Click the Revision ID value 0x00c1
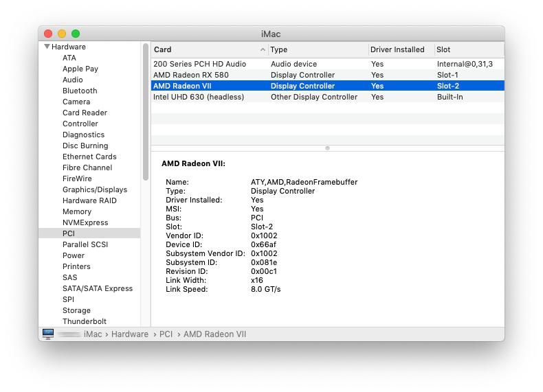The width and height of the screenshot is (543, 392). pyautogui.click(x=264, y=272)
